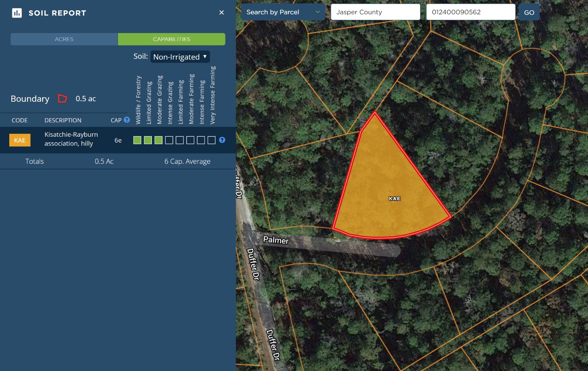Click the Intense Grazing empty capability square
Screen dimensions: 588x371
point(169,140)
